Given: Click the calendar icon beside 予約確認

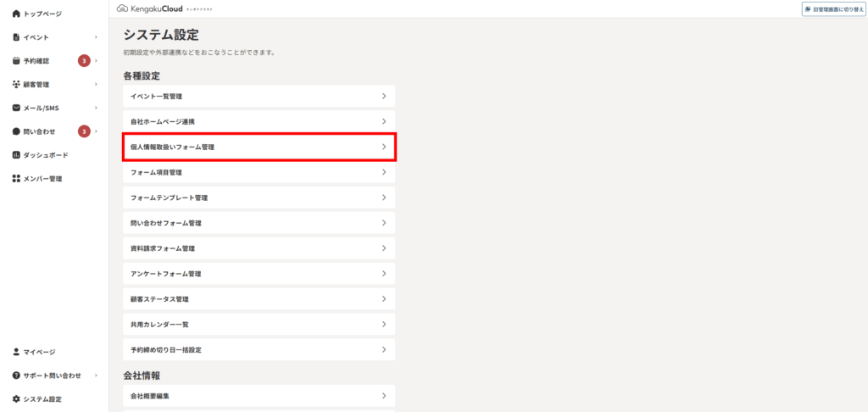Looking at the screenshot, I should coord(16,61).
